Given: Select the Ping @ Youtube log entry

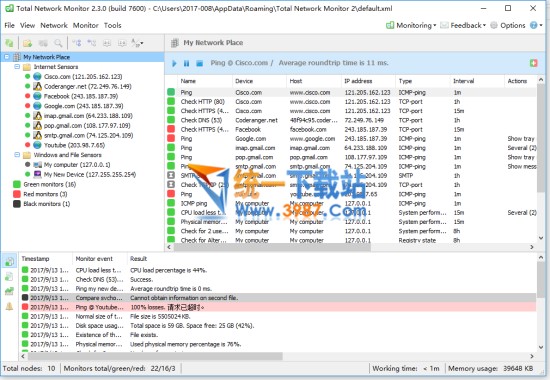Looking at the screenshot, I should point(278,307).
